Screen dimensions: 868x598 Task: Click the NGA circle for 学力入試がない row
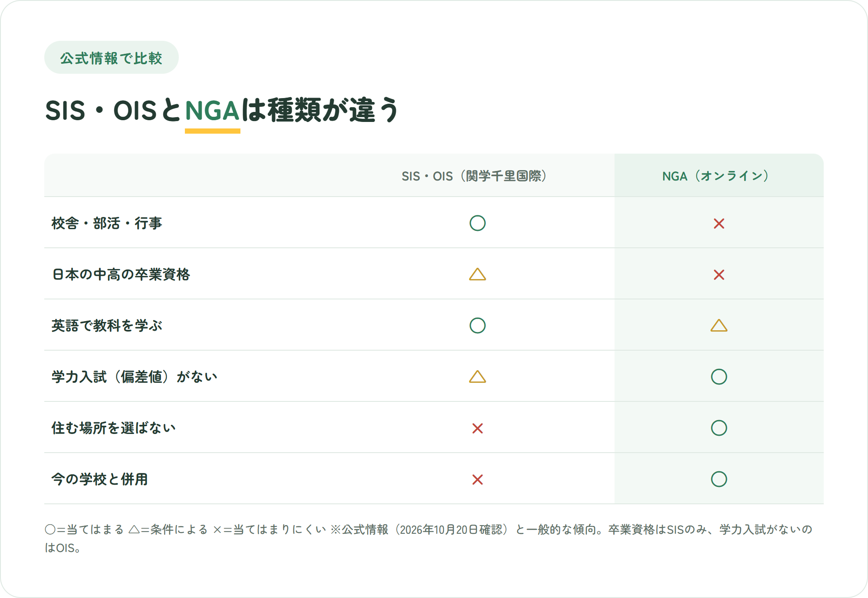(x=719, y=377)
